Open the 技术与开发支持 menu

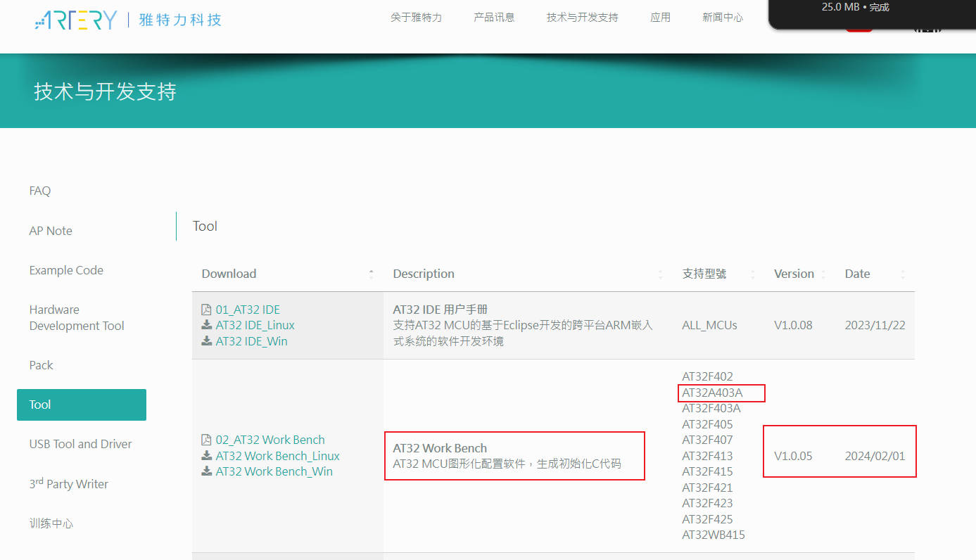click(x=582, y=18)
